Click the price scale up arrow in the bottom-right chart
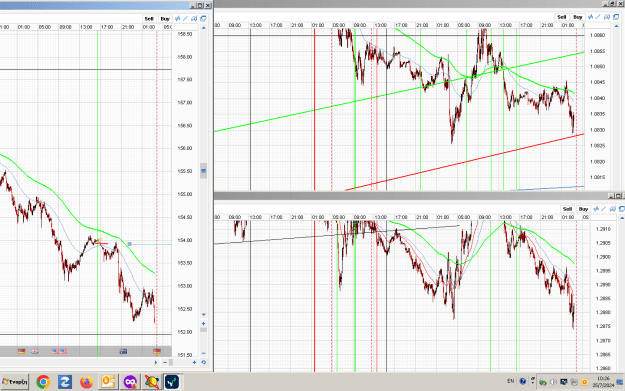The height and width of the screenshot is (391, 625). 621,218
